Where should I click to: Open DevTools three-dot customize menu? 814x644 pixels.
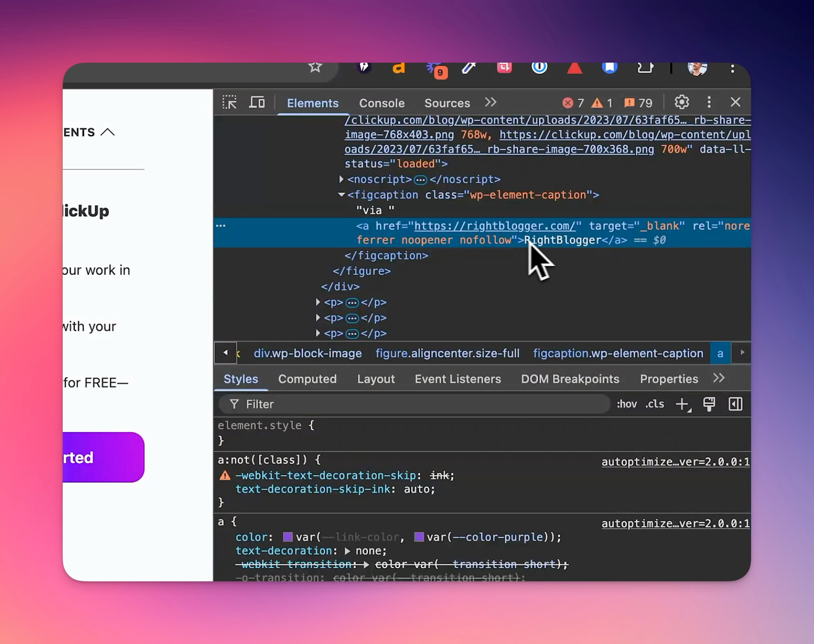pos(709,102)
